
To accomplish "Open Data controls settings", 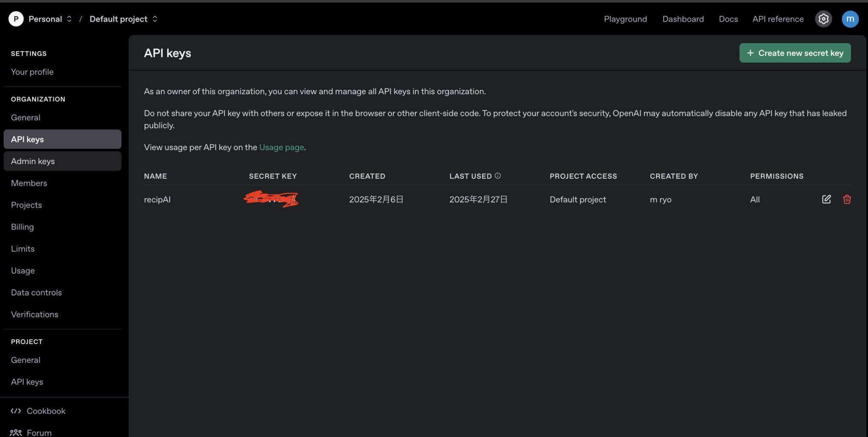I will [36, 292].
